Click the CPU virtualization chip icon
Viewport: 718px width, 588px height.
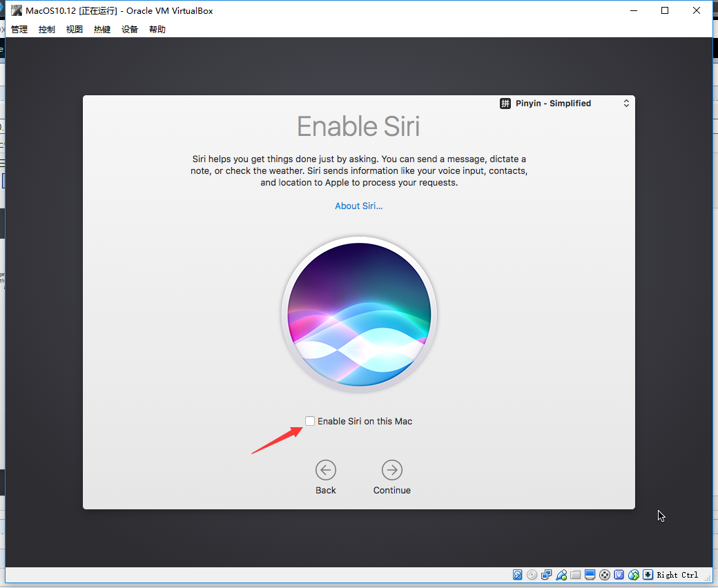point(619,575)
